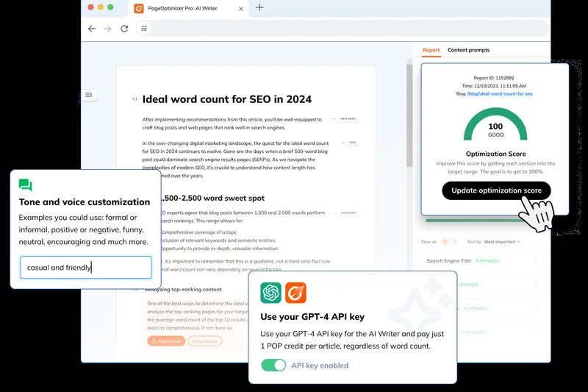Open the /blog/ideal-word-count-for-seo slug link
The height and width of the screenshot is (392, 588).
500,94
